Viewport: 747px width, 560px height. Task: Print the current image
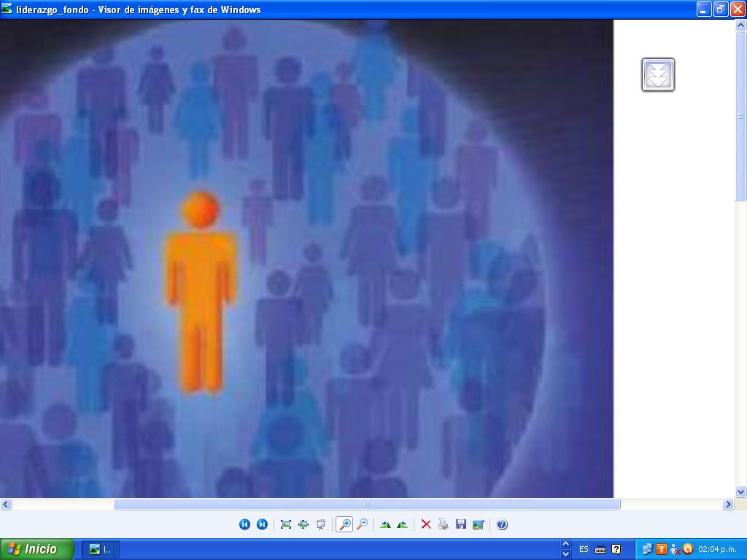pos(444,524)
